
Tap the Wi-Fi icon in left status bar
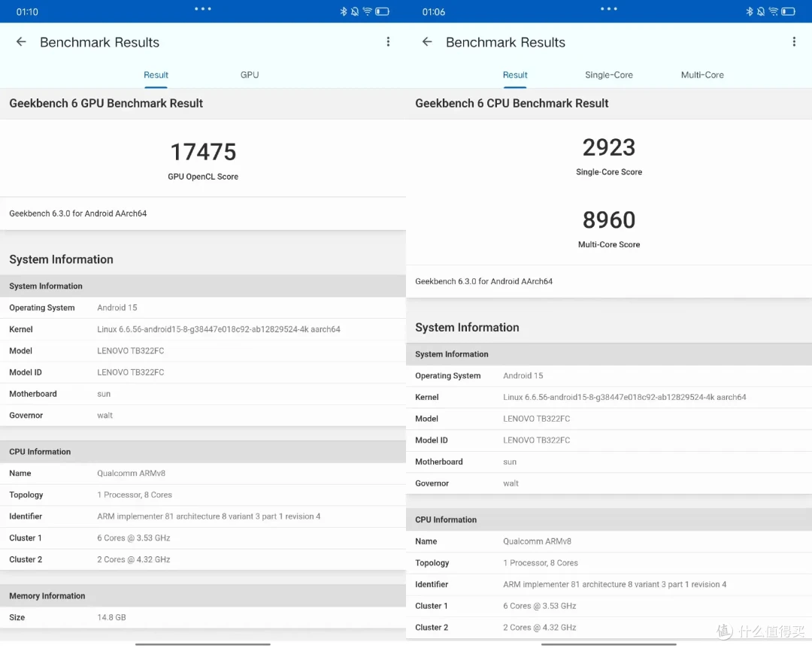click(x=368, y=11)
